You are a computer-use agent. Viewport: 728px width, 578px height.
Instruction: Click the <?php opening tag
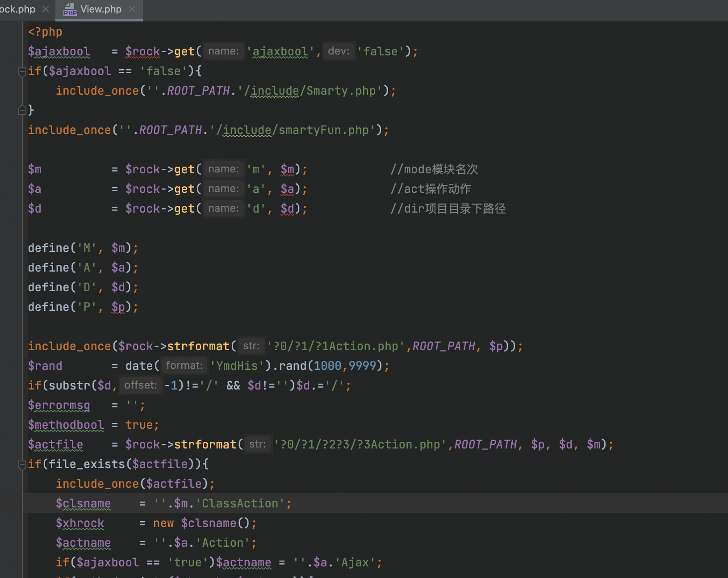coord(45,32)
